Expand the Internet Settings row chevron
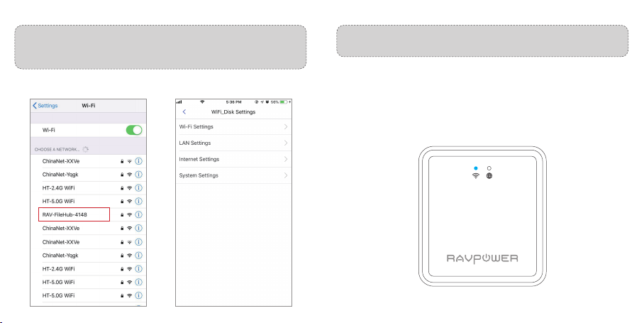The image size is (644, 323). pyautogui.click(x=286, y=159)
